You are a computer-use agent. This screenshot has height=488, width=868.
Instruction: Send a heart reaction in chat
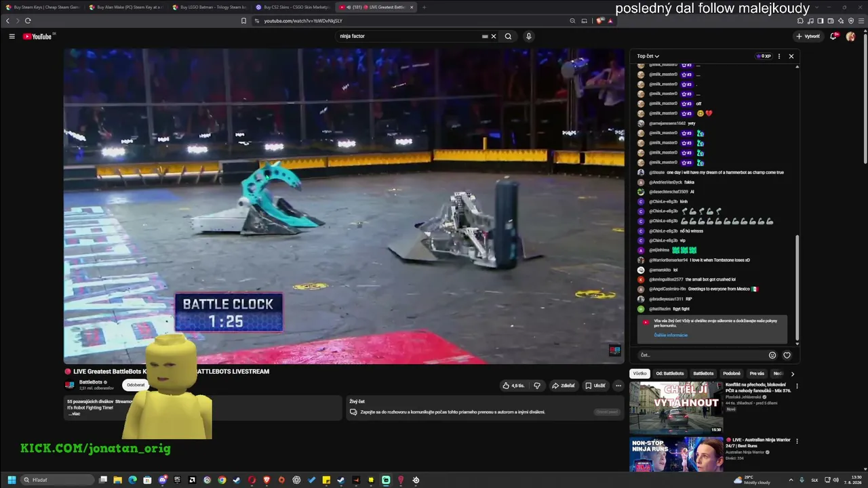787,355
